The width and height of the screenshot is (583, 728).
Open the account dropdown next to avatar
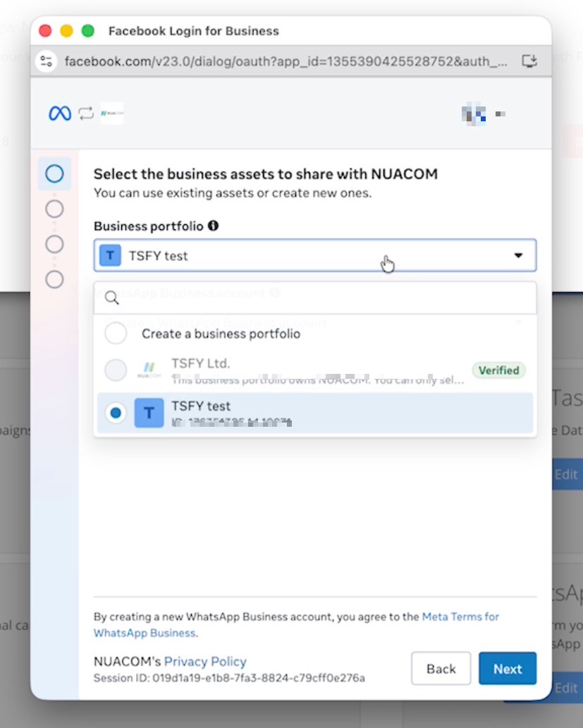pos(500,114)
